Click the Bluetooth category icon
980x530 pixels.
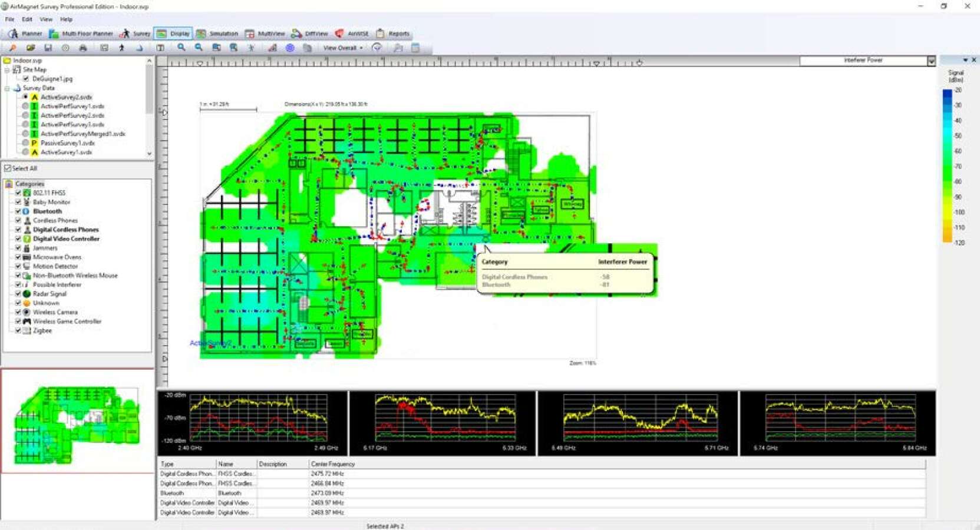[27, 211]
